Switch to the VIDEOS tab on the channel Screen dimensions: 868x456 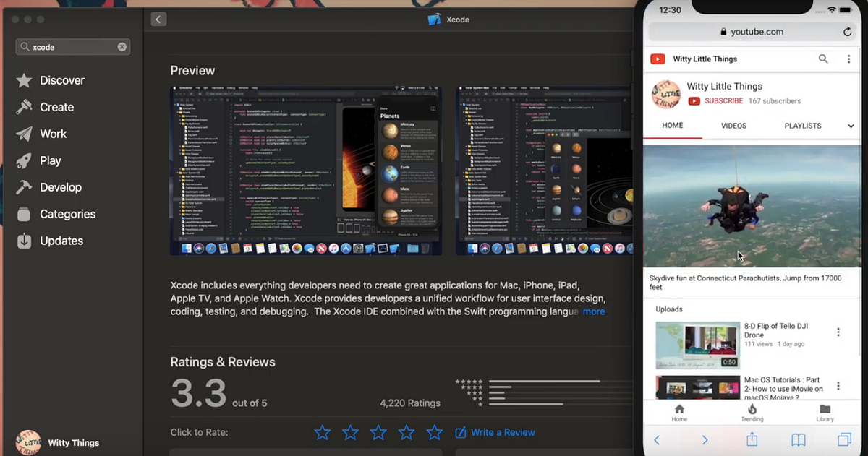[x=733, y=125]
